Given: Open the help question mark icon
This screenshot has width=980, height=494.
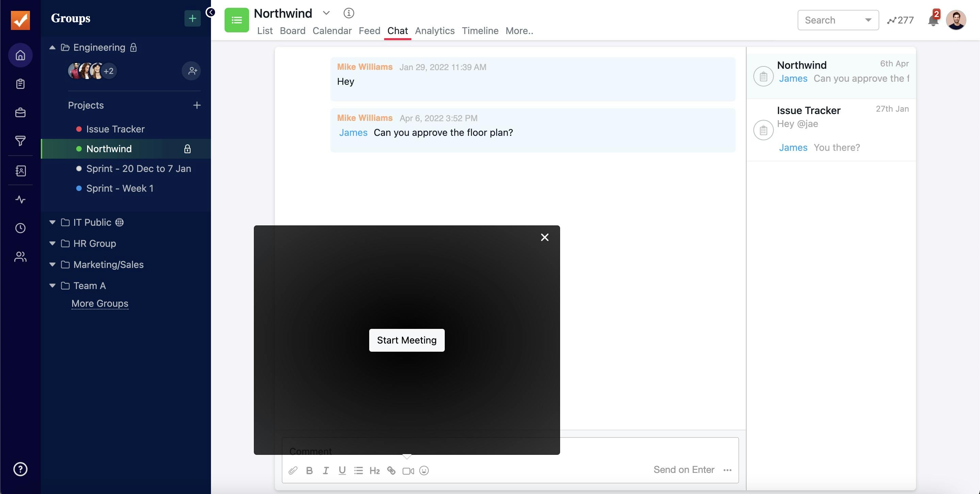Looking at the screenshot, I should pyautogui.click(x=20, y=469).
